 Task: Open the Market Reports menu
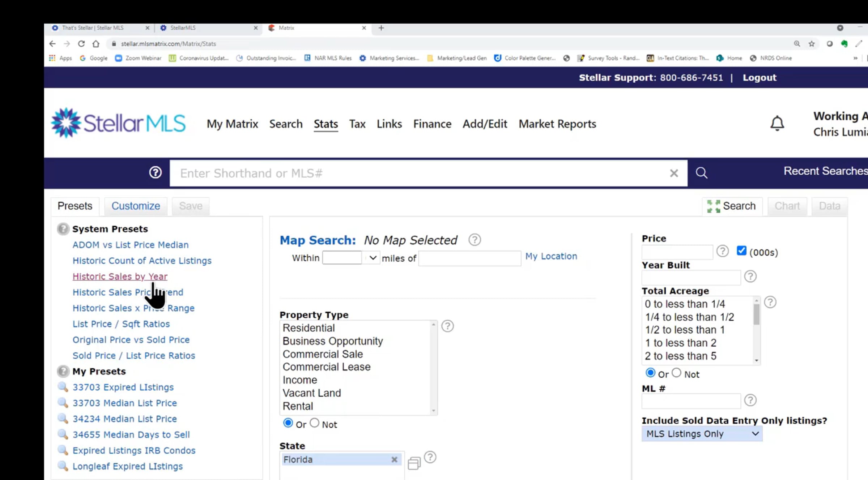[557, 124]
